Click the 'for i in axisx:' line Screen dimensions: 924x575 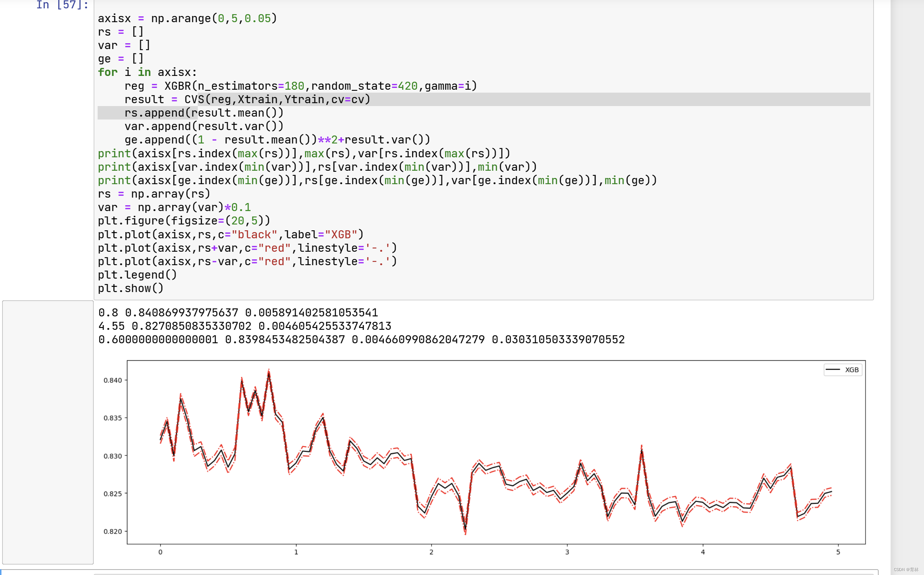point(147,72)
